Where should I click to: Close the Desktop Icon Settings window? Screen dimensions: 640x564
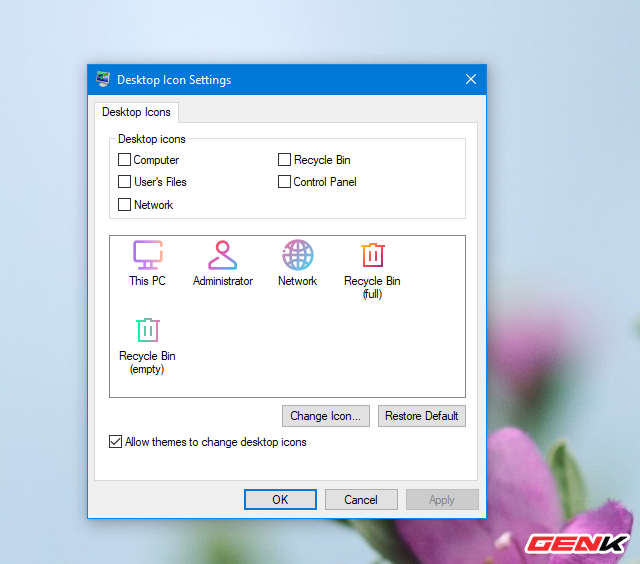pyautogui.click(x=470, y=79)
